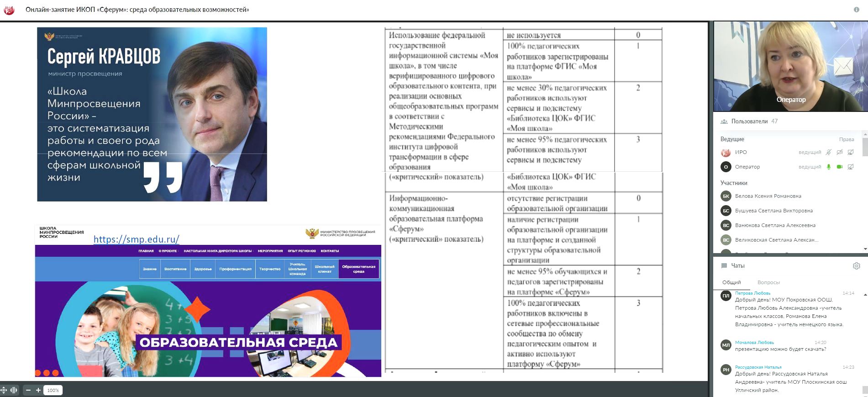Click sender name Рассудовская Наталья in chat
Image resolution: width=868 pixels, height=397 pixels.
tap(758, 367)
